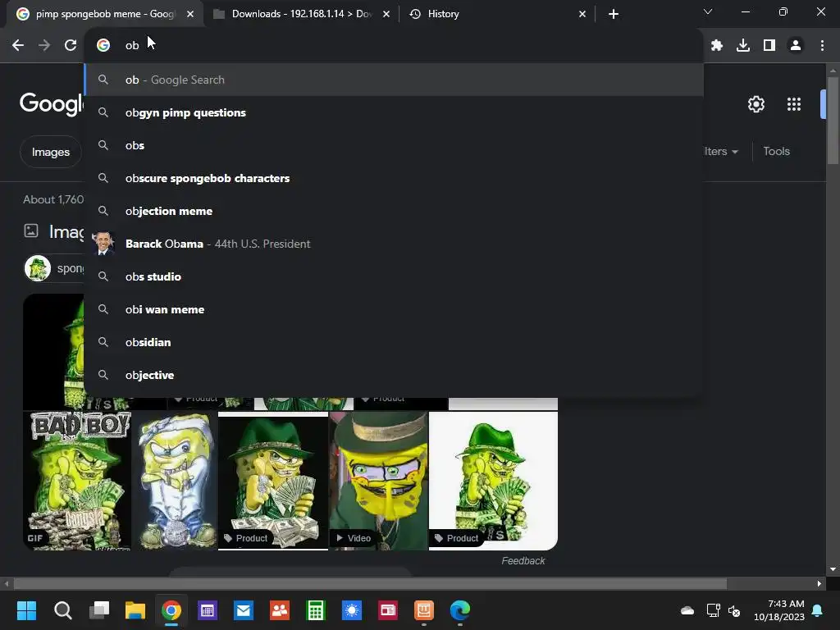The height and width of the screenshot is (630, 840).
Task: Open the Mail app on taskbar
Action: tap(243, 610)
